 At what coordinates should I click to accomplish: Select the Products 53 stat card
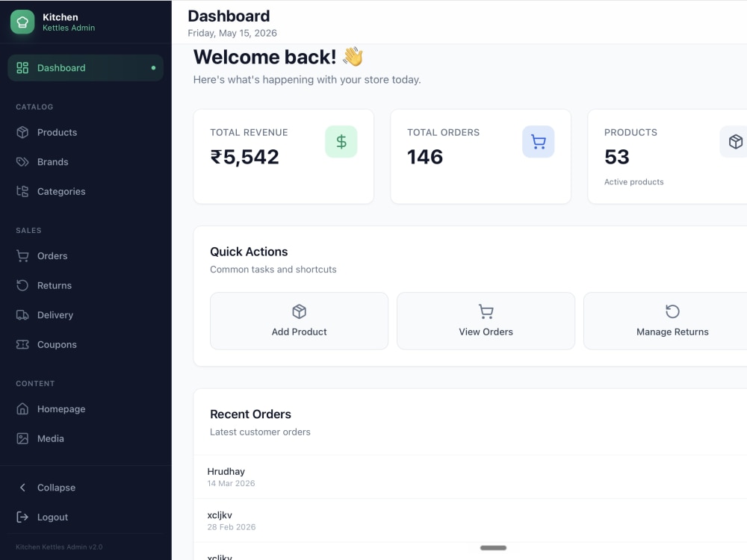point(667,157)
